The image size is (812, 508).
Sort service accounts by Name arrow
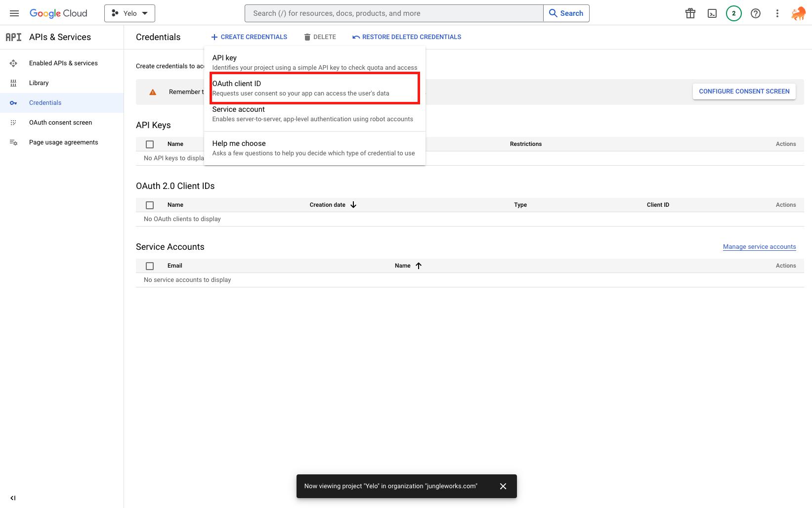coord(419,266)
